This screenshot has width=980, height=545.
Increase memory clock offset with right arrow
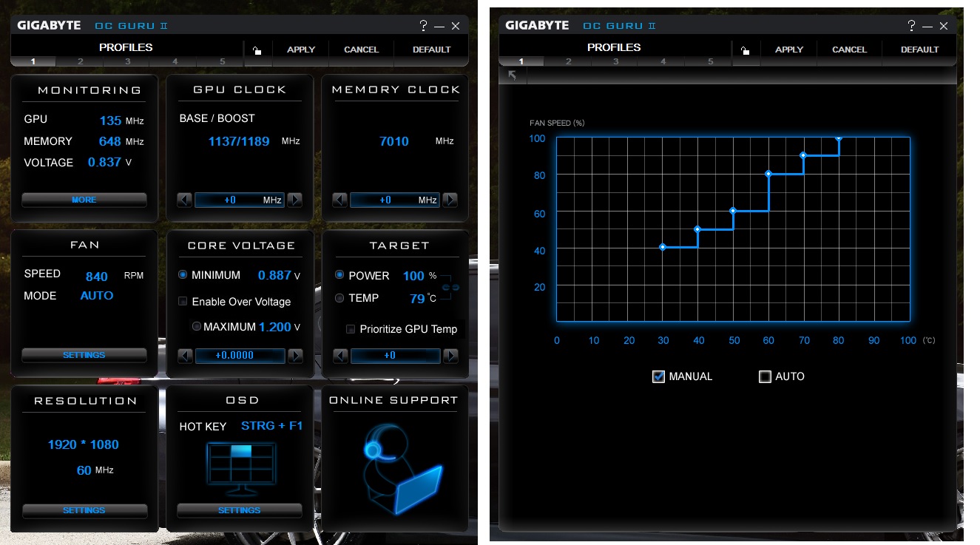coord(450,200)
